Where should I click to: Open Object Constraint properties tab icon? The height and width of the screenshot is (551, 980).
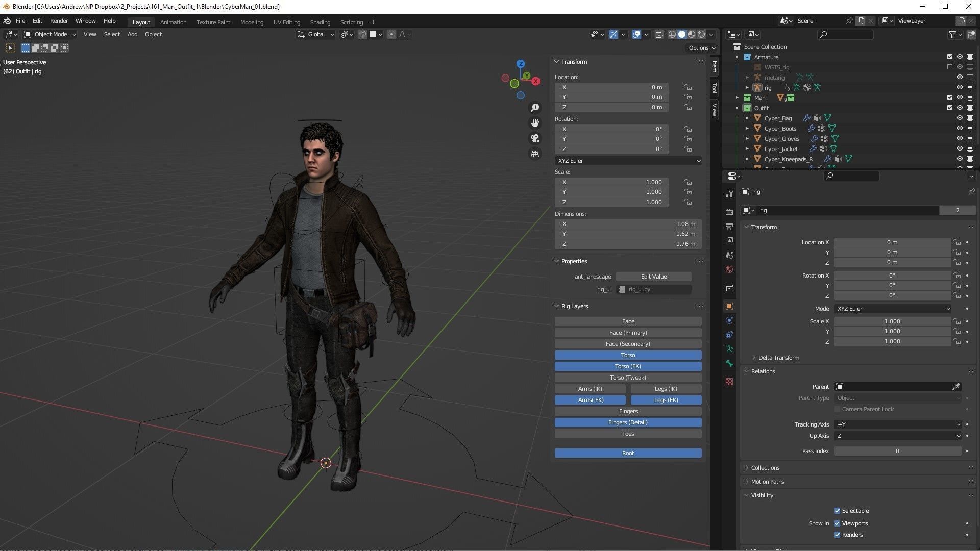tap(729, 335)
